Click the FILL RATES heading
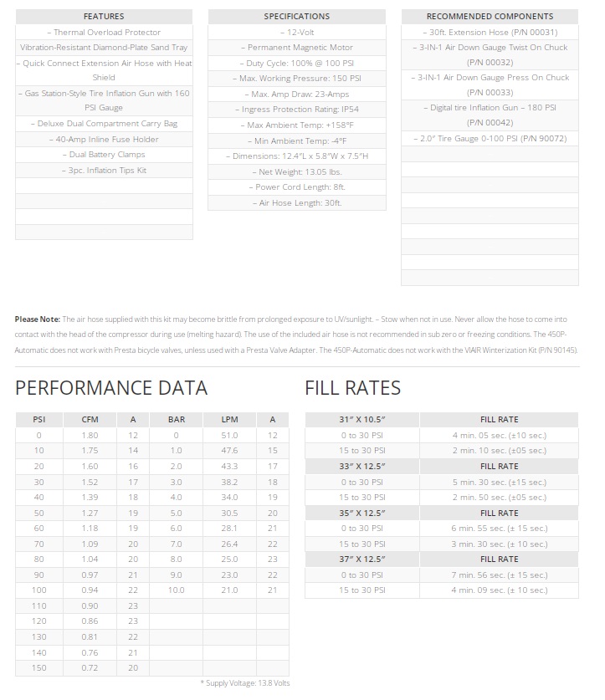The width and height of the screenshot is (605, 700). [352, 388]
